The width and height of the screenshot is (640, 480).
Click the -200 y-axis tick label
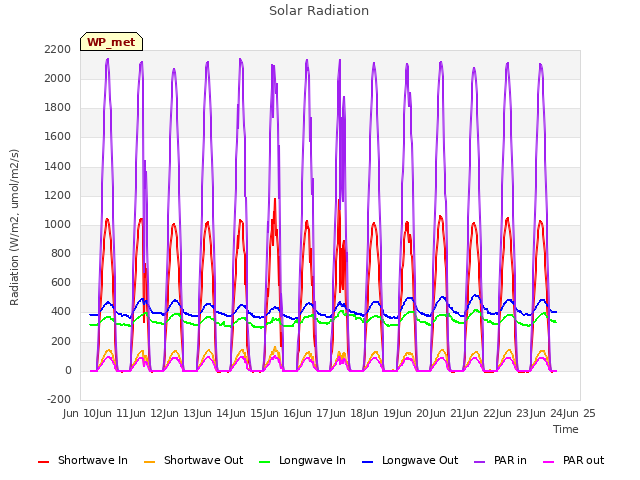coord(59,400)
